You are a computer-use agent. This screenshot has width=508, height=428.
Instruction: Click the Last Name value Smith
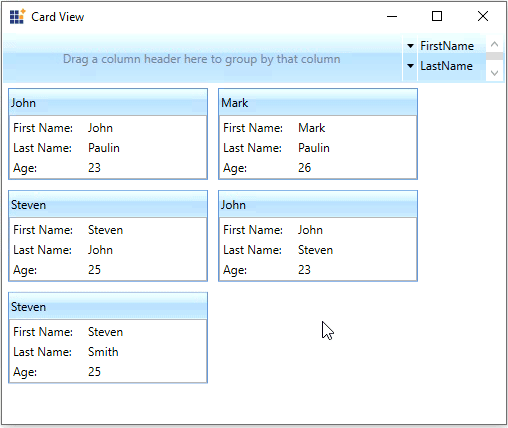[x=103, y=352]
